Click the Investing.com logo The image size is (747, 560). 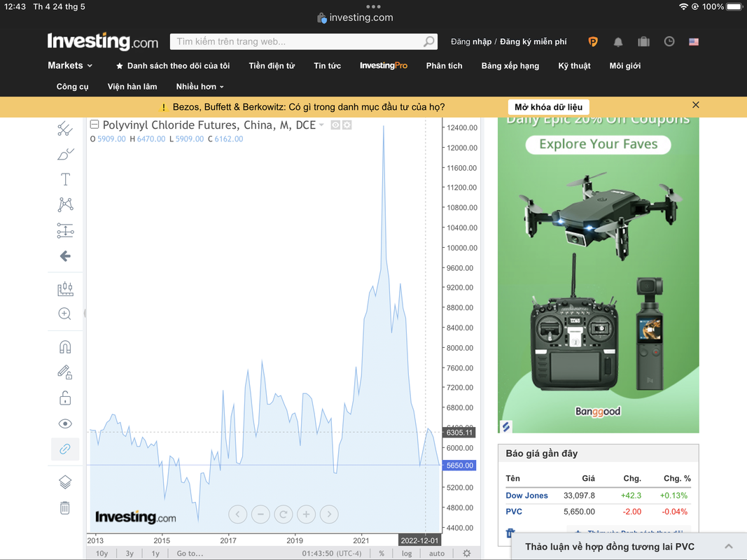coord(103,41)
